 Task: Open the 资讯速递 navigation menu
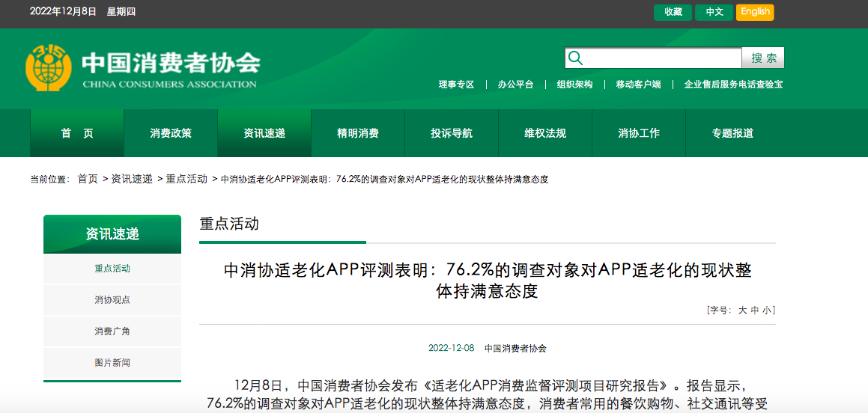click(x=264, y=133)
